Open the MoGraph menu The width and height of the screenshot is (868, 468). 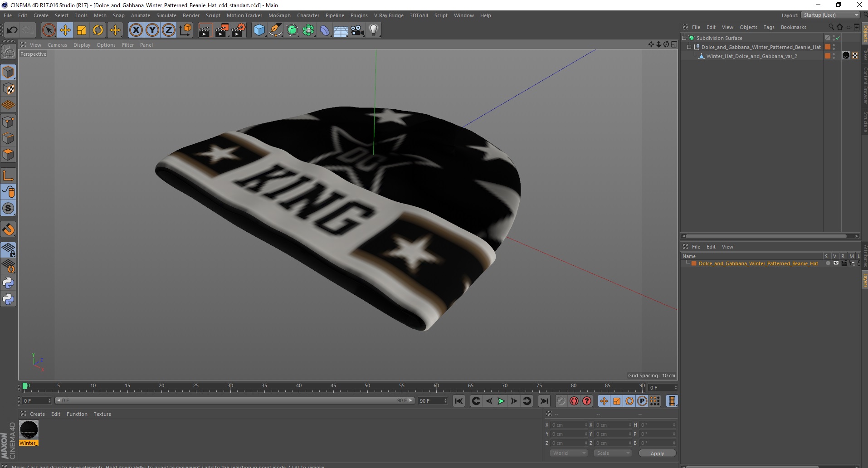(279, 15)
